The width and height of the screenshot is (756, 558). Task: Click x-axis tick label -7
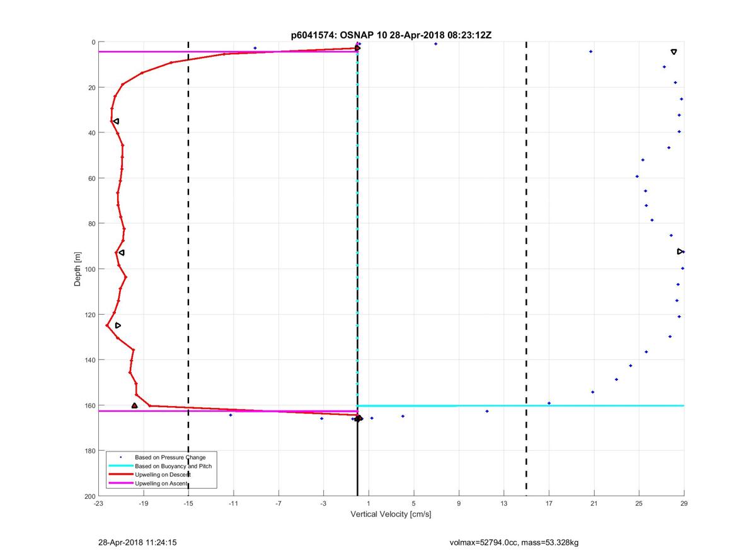tap(278, 504)
